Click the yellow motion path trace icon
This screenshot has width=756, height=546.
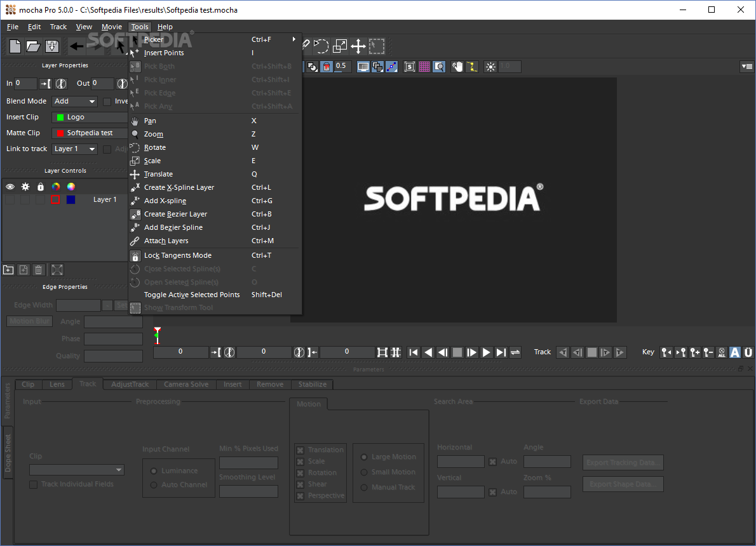472,67
